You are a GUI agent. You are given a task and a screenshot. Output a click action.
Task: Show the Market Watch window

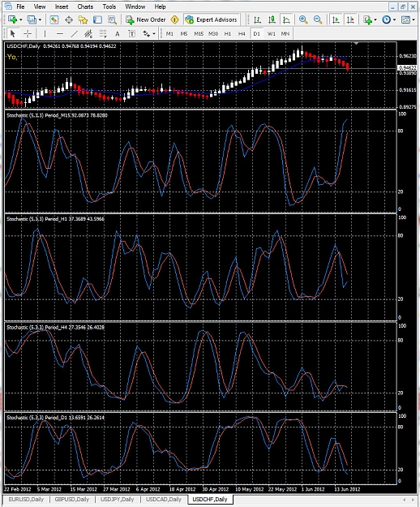(54, 19)
